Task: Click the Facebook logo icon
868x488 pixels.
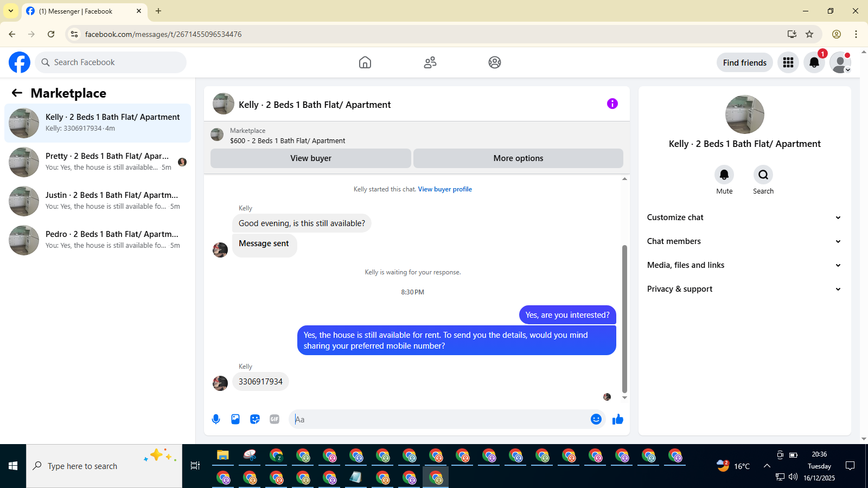Action: 20,62
